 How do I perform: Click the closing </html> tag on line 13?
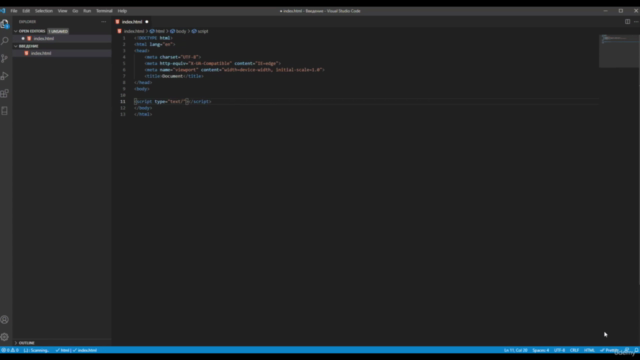click(143, 114)
